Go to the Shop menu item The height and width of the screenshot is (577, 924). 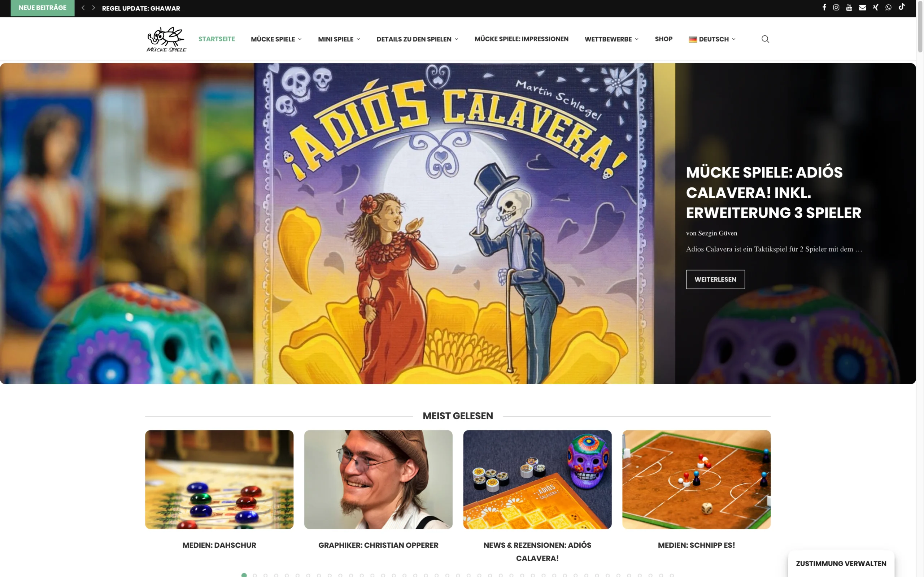[663, 39]
